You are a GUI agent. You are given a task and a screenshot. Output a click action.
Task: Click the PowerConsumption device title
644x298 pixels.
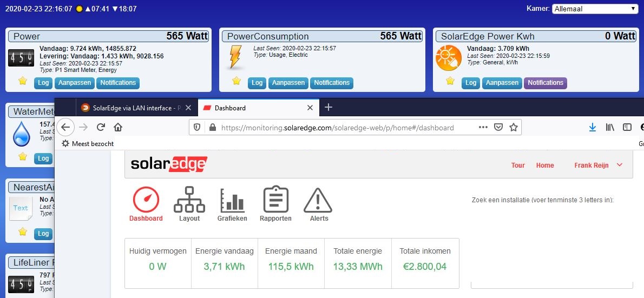pyautogui.click(x=268, y=36)
